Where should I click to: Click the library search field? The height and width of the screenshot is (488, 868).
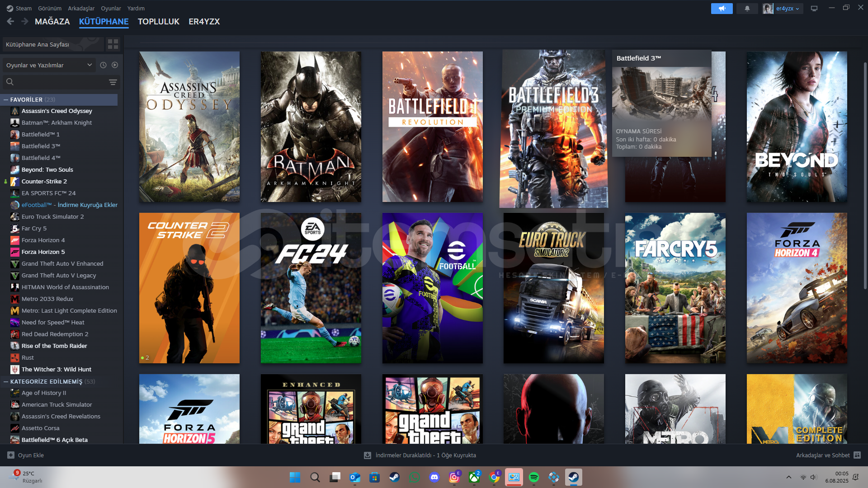pos(55,82)
